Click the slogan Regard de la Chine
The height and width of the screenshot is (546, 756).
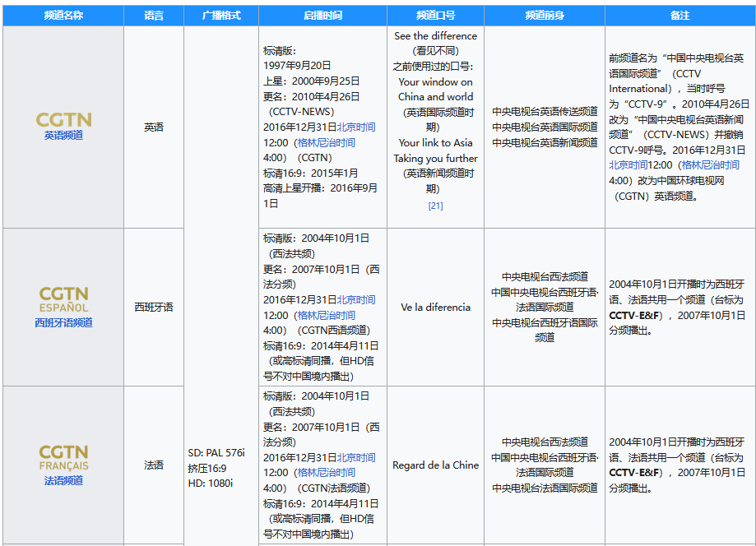click(x=435, y=465)
